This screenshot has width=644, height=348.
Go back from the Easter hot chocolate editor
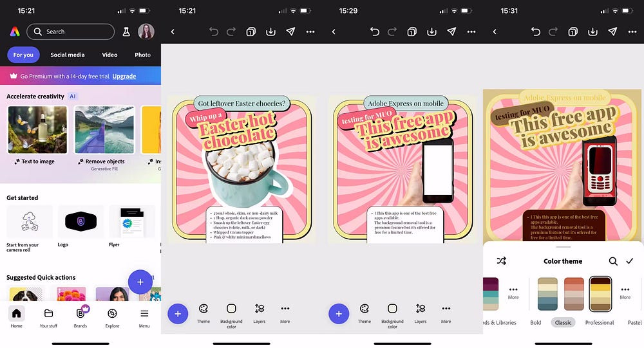point(173,32)
